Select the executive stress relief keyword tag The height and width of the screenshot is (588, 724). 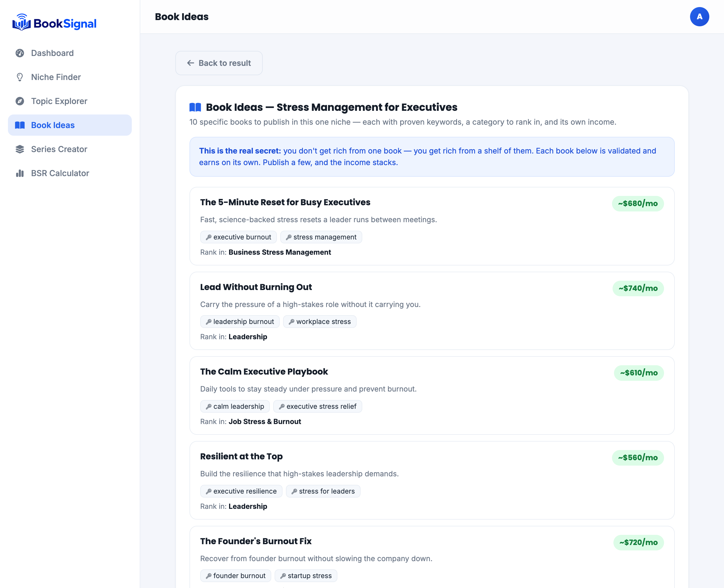tap(317, 407)
